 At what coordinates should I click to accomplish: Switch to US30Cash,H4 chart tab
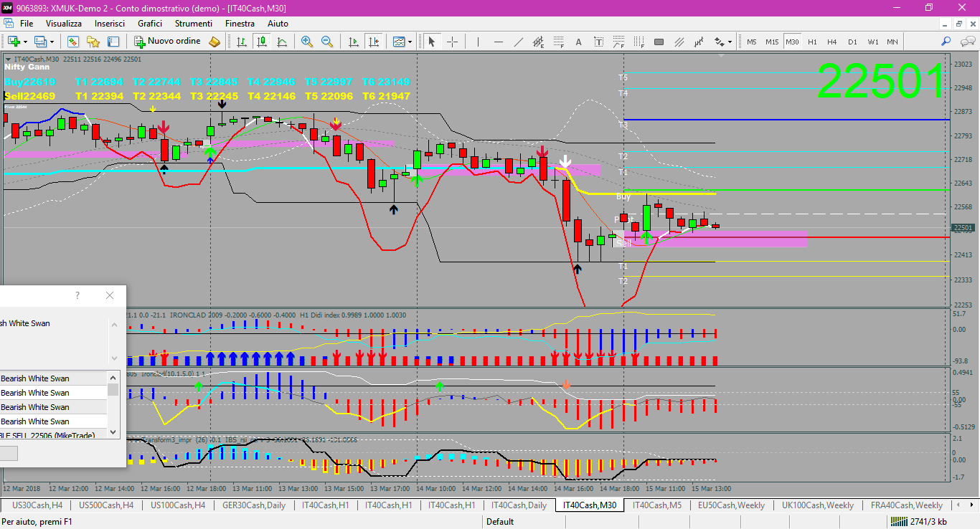(37, 505)
